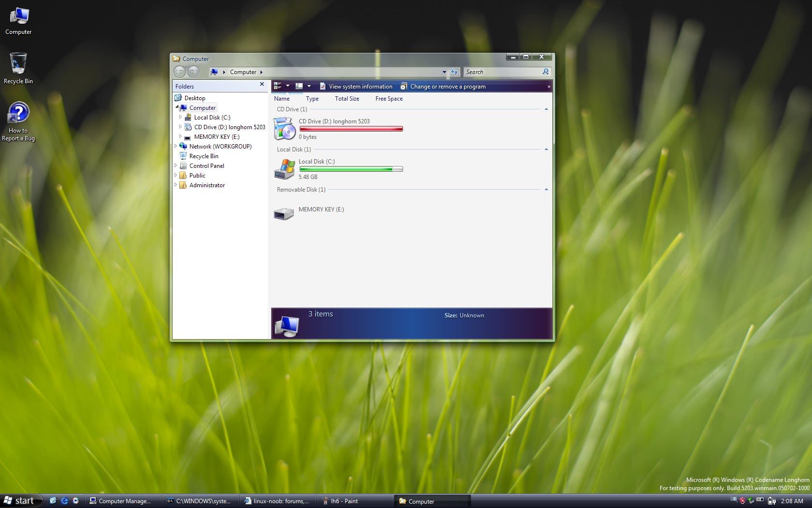
Task: Sort by Total Size column header
Action: tap(347, 99)
